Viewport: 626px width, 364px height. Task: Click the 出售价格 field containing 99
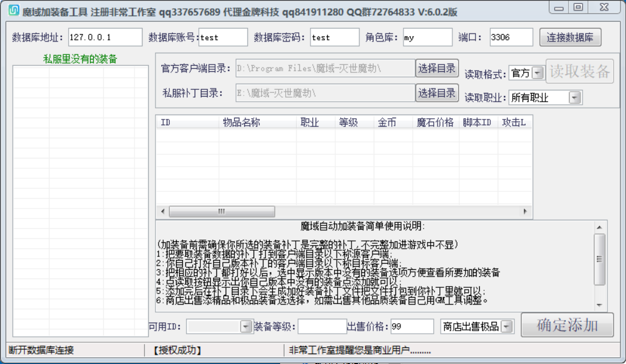coord(412,326)
